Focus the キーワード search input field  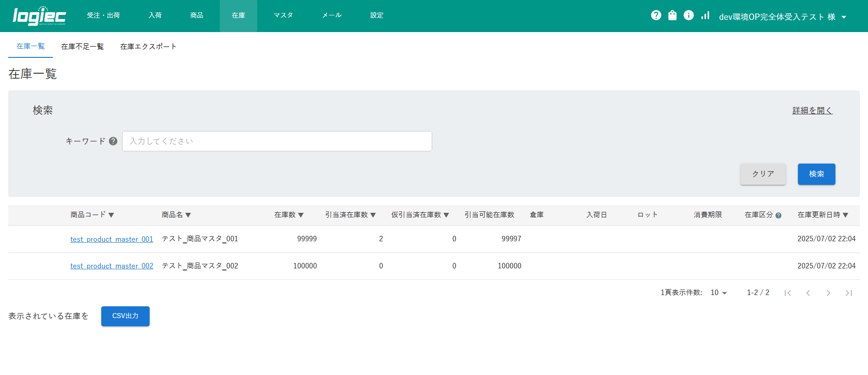[x=277, y=141]
